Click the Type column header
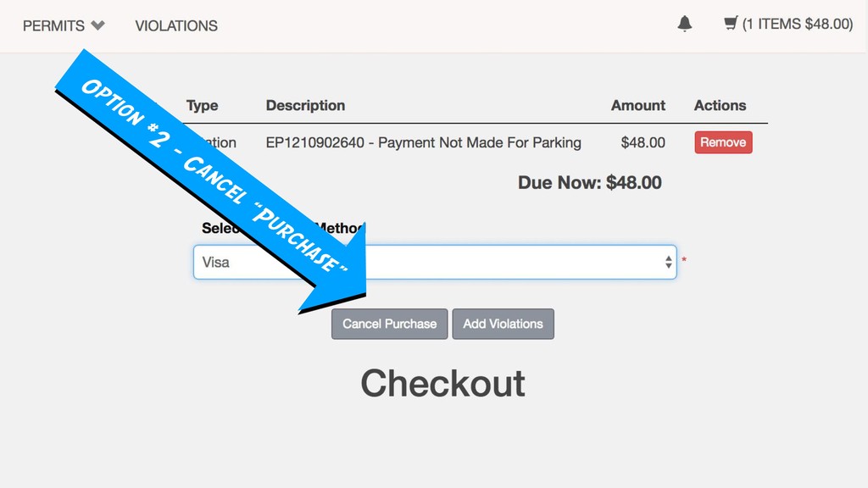 pyautogui.click(x=202, y=105)
